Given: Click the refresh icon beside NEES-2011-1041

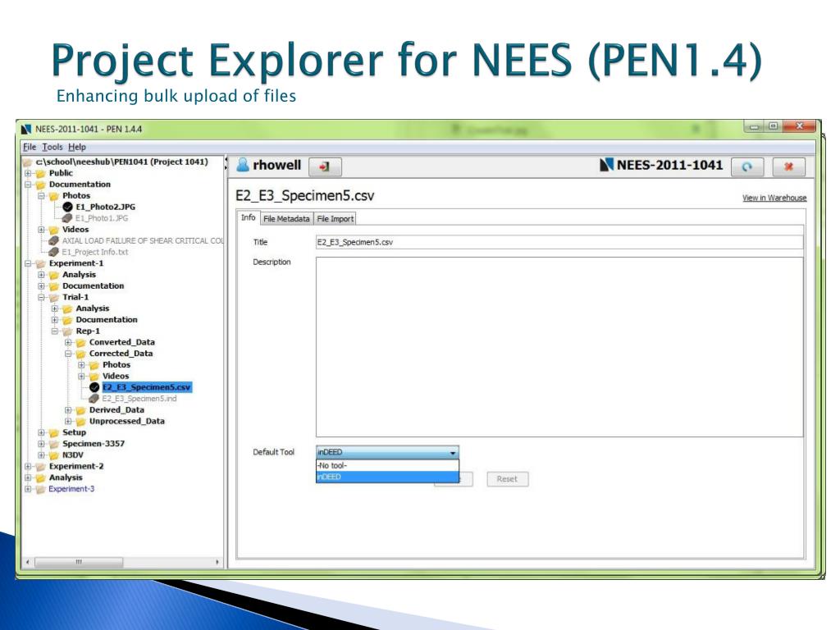Looking at the screenshot, I should 746,167.
